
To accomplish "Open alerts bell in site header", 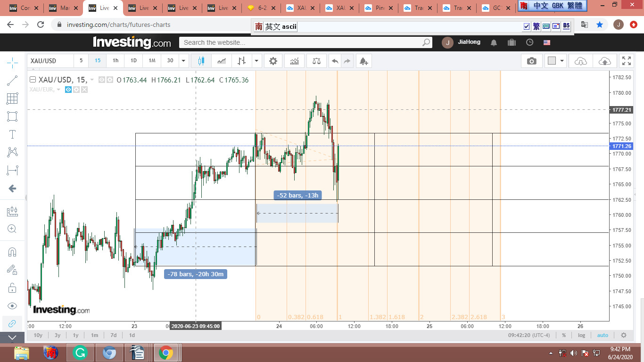I will click(494, 42).
